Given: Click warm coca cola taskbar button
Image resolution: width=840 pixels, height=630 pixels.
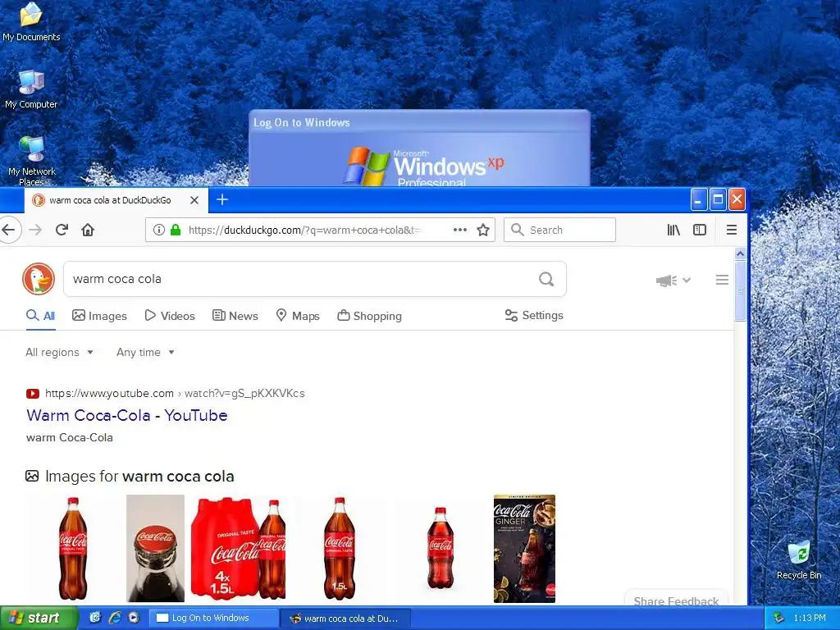Looking at the screenshot, I should click(x=346, y=619).
